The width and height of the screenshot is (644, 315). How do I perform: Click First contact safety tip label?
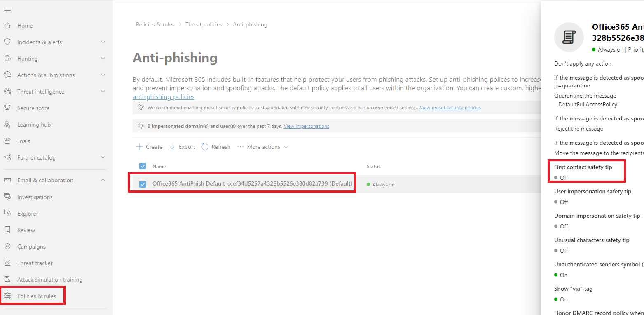[x=583, y=167]
